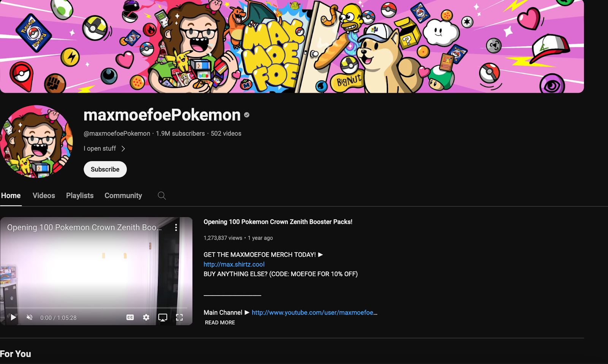Viewport: 608px width, 364px height.
Task: Click the channel profile avatar picture
Action: [36, 142]
